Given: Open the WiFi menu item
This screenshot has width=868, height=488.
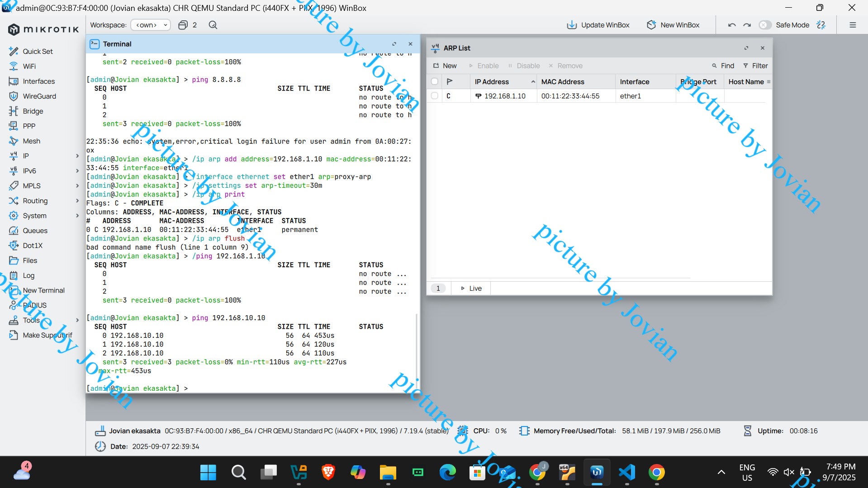Looking at the screenshot, I should 29,66.
